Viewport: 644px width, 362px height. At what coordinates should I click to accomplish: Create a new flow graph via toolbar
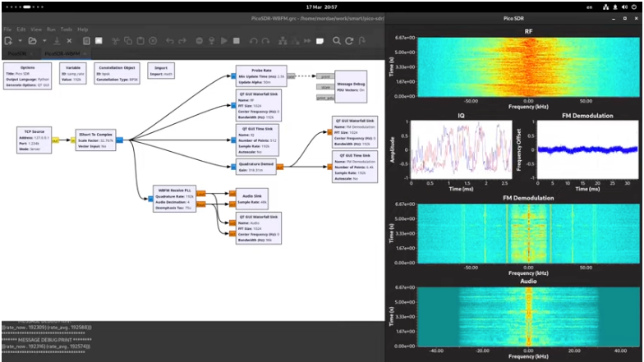pyautogui.click(x=8, y=41)
